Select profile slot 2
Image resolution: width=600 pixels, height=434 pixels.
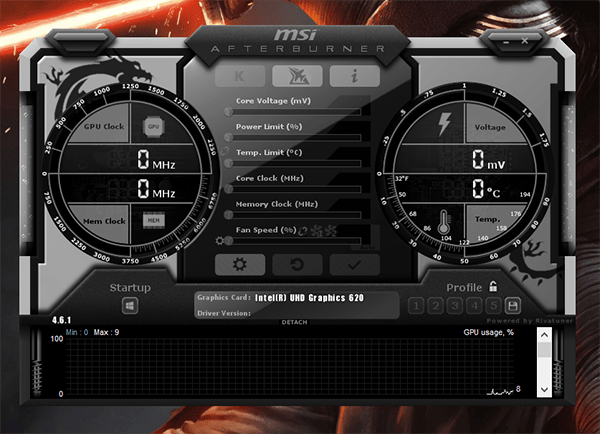point(435,305)
